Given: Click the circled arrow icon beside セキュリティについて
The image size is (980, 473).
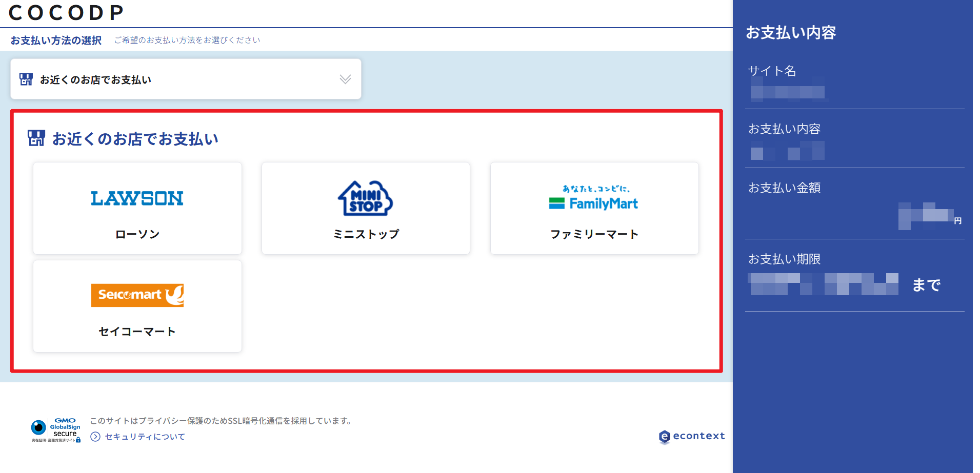Looking at the screenshot, I should (x=95, y=437).
